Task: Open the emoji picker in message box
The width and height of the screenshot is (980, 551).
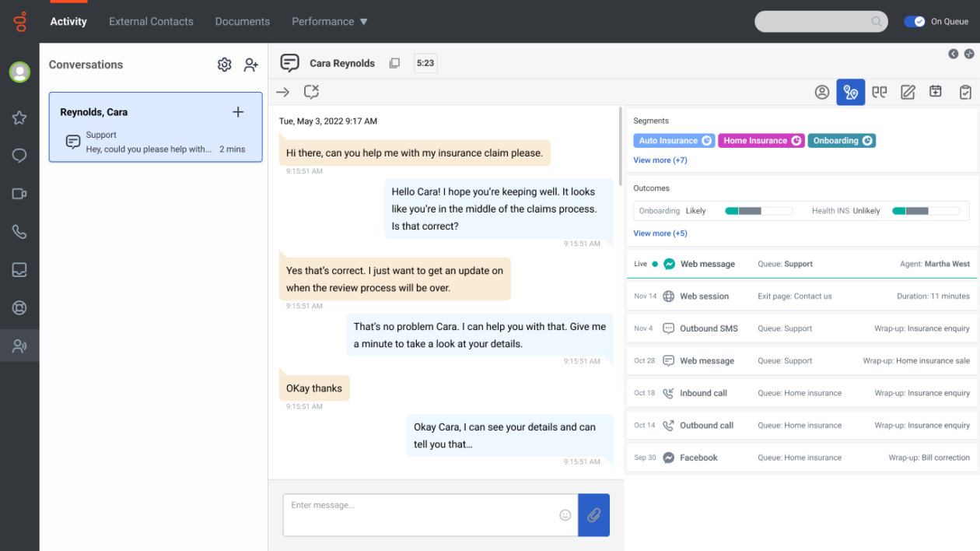Action: [x=565, y=515]
